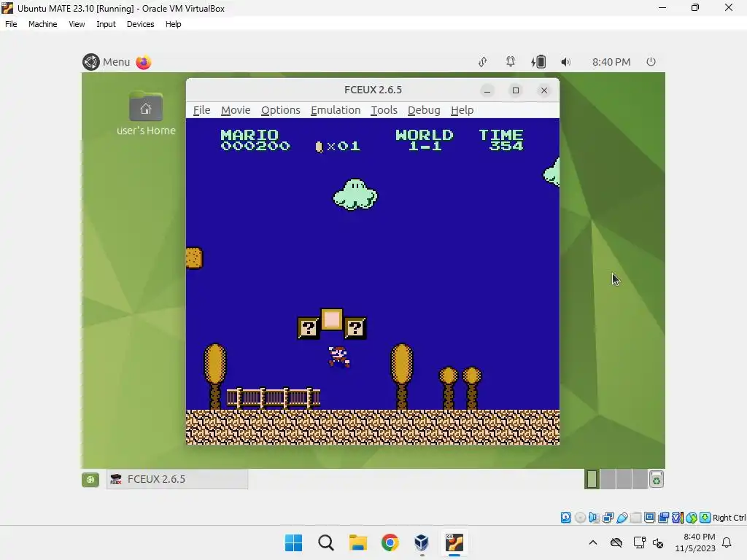Click the show desktop button in MATE bottom panel

click(x=90, y=480)
